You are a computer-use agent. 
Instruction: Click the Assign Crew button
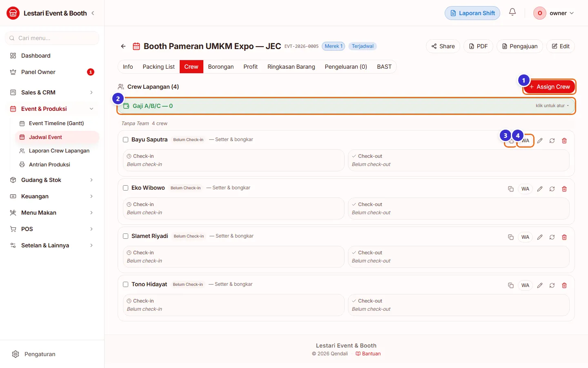click(550, 87)
